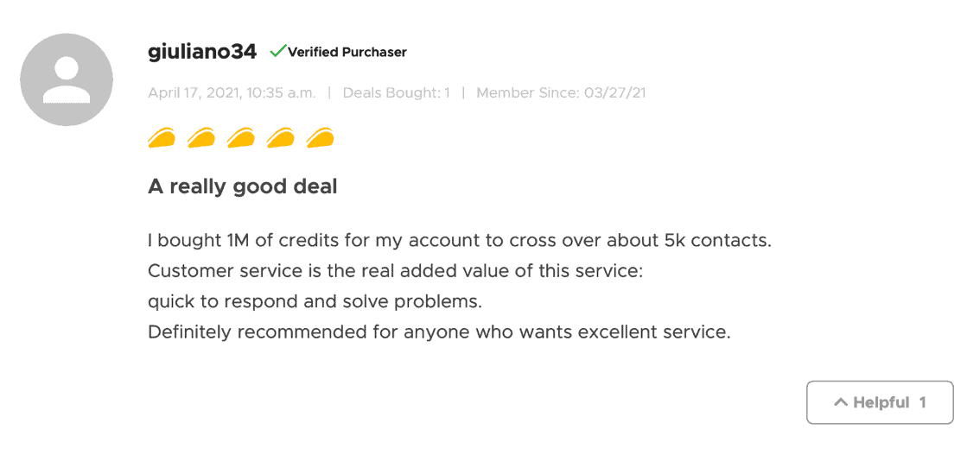Click the Deals Bought: 1 text

[397, 93]
